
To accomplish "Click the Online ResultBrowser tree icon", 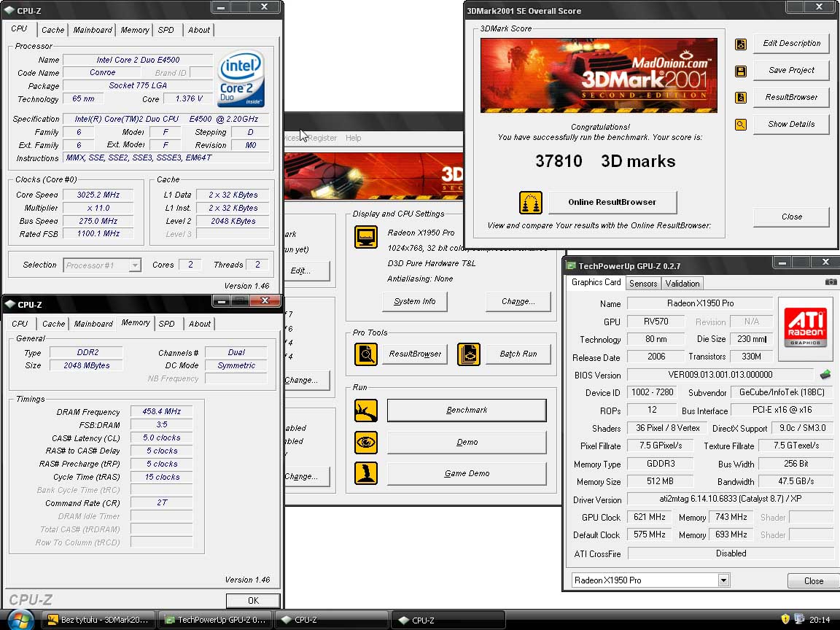I will [530, 203].
